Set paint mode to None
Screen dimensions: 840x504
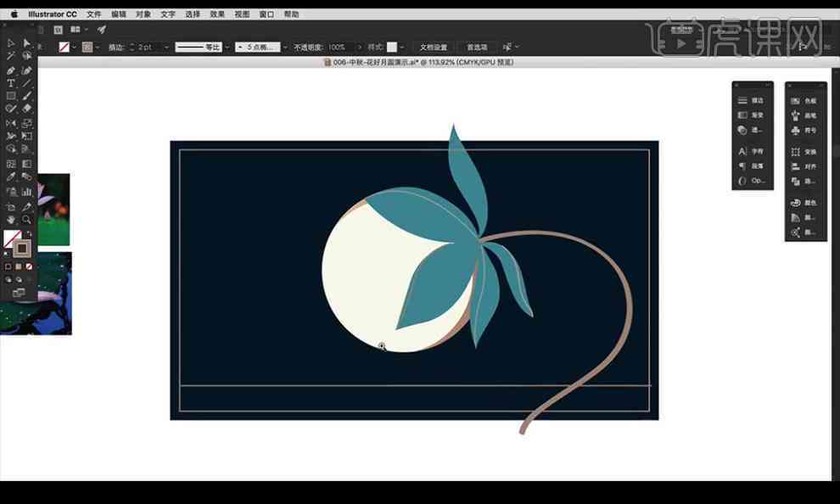(29, 266)
